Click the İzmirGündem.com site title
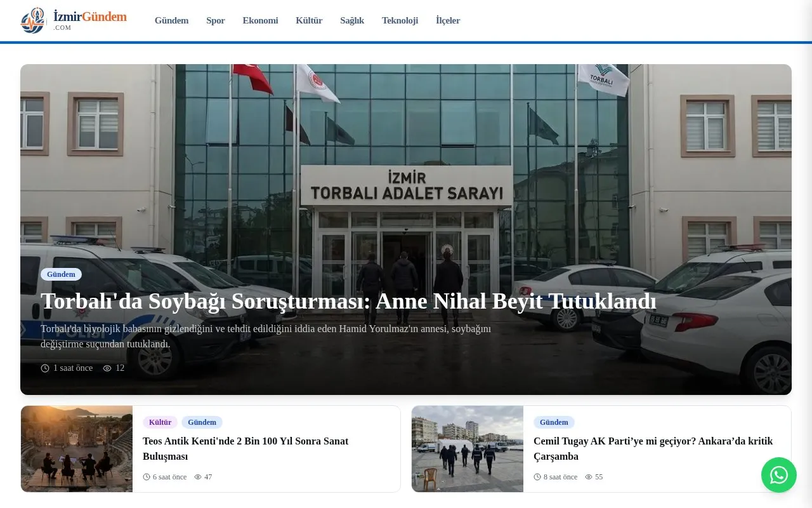 [x=90, y=20]
